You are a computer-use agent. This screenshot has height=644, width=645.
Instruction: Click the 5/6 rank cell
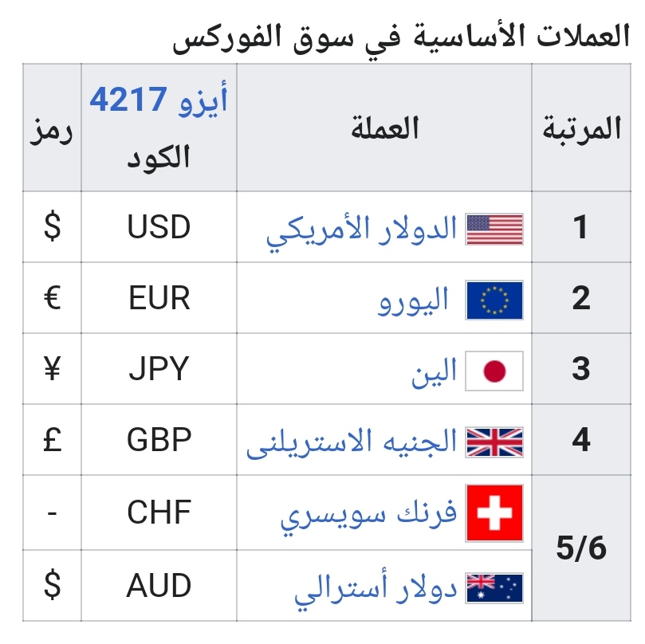click(x=581, y=548)
